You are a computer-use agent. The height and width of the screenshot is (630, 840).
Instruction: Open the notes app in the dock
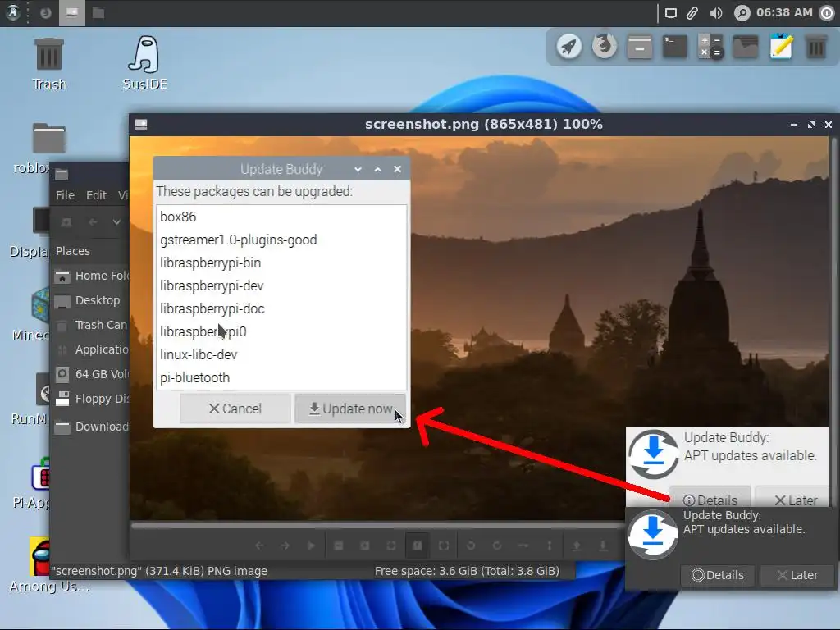click(x=781, y=47)
